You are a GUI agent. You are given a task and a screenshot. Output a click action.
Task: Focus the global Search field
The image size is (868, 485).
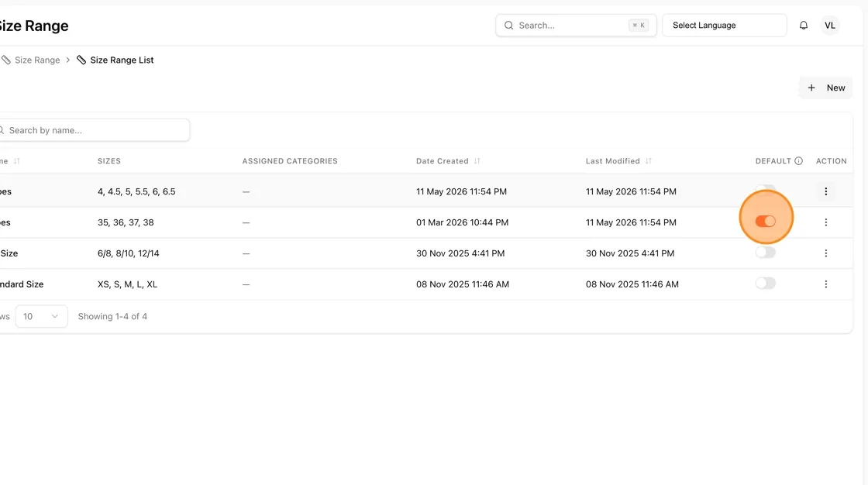[576, 26]
